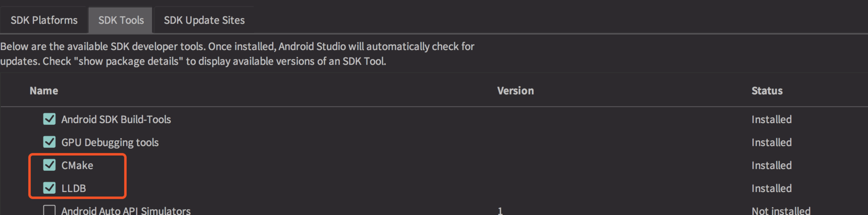
Task: Select the GPU Debugging tools row label
Action: click(x=110, y=143)
